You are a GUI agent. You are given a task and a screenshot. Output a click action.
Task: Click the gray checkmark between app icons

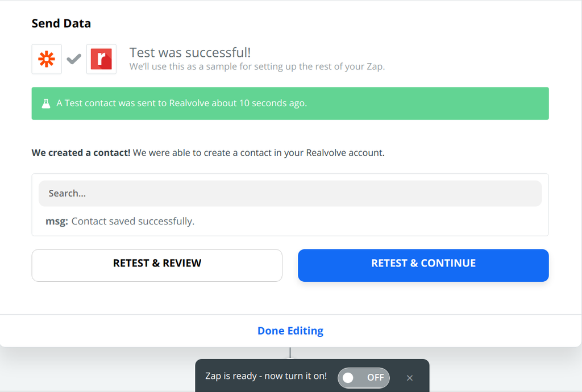[74, 59]
